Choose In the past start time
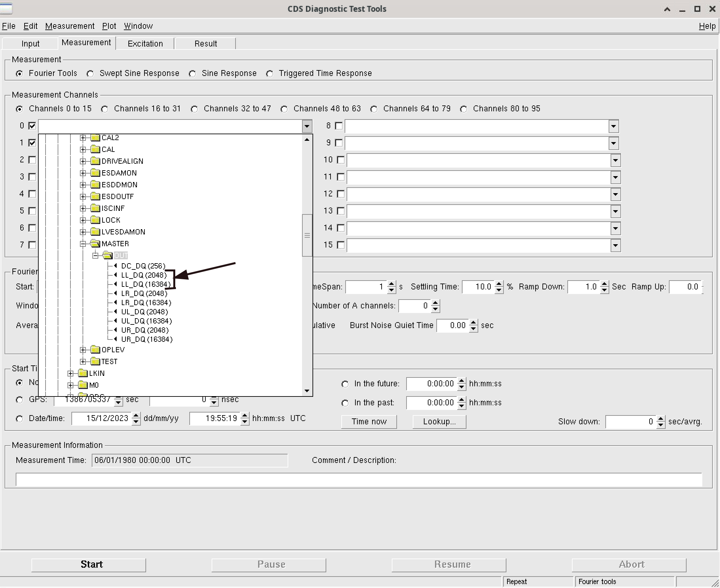The image size is (720, 588). (345, 403)
